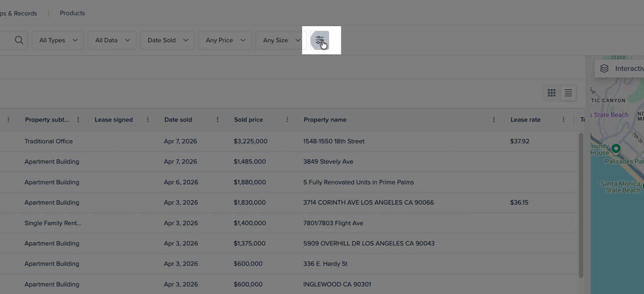
Task: Open the Date Sold filter dropdown
Action: click(x=167, y=40)
